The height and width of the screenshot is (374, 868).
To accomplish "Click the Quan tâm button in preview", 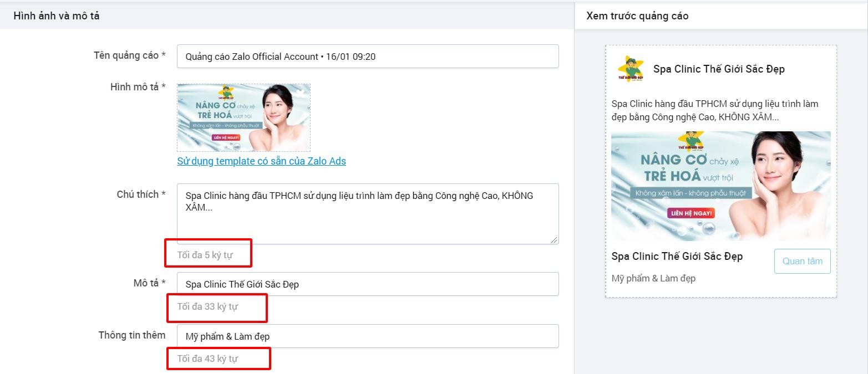I will (x=802, y=261).
